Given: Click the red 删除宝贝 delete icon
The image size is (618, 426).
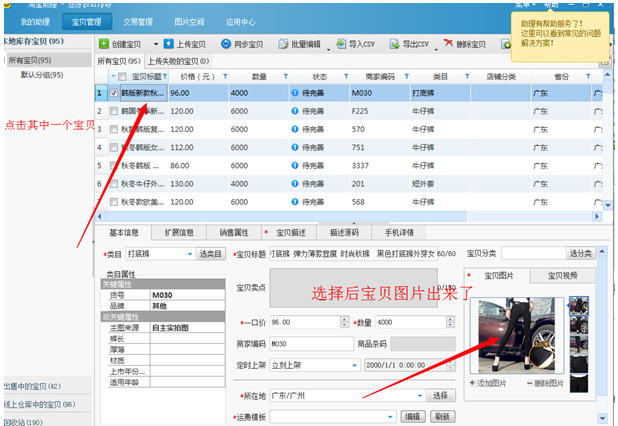Looking at the screenshot, I should tap(448, 43).
